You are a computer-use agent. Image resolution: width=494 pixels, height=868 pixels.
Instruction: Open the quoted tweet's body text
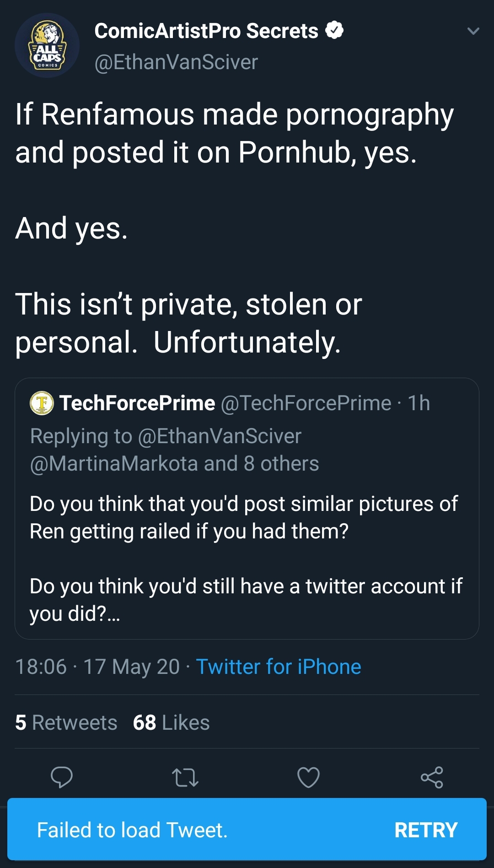click(246, 559)
